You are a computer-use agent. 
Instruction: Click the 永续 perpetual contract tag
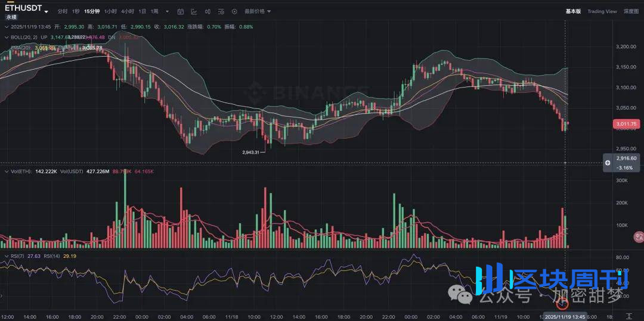[x=11, y=18]
